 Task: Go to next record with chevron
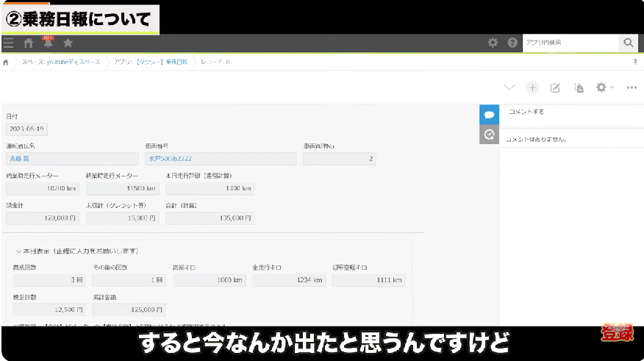pyautogui.click(x=509, y=87)
